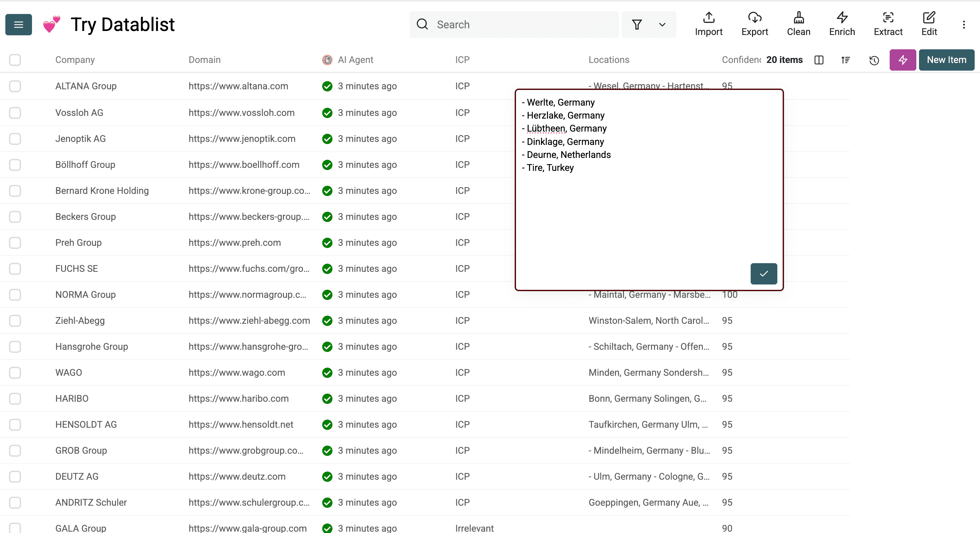Click the AI Agent column header
This screenshot has width=980, height=533.
[355, 60]
